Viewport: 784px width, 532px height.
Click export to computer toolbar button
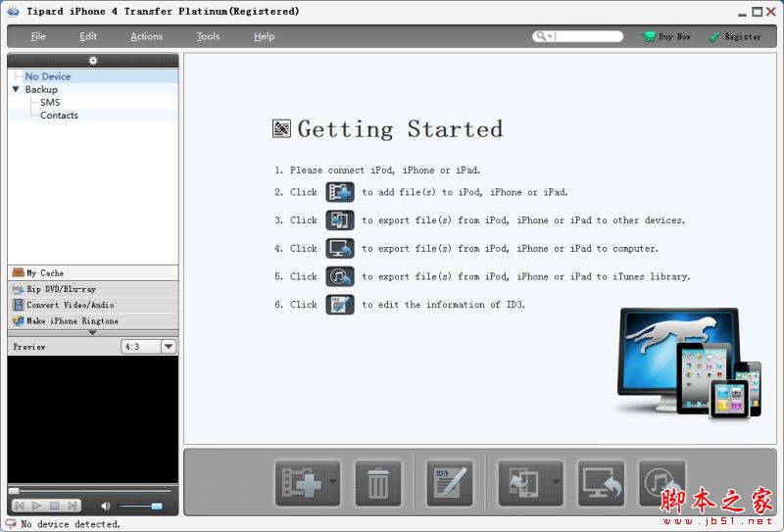coord(601,483)
